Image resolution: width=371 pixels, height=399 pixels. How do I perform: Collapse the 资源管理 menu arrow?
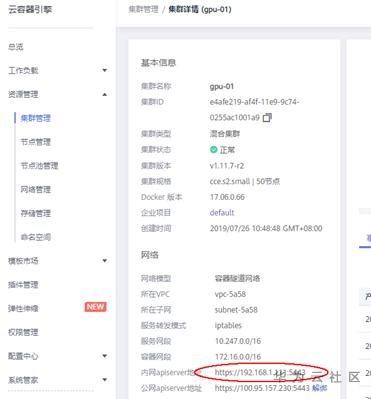[x=105, y=94]
